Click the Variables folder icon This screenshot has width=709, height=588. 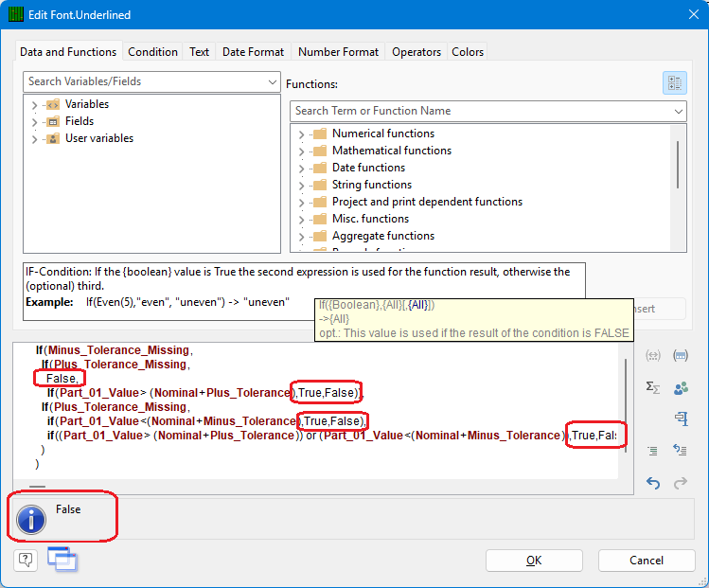pyautogui.click(x=53, y=104)
